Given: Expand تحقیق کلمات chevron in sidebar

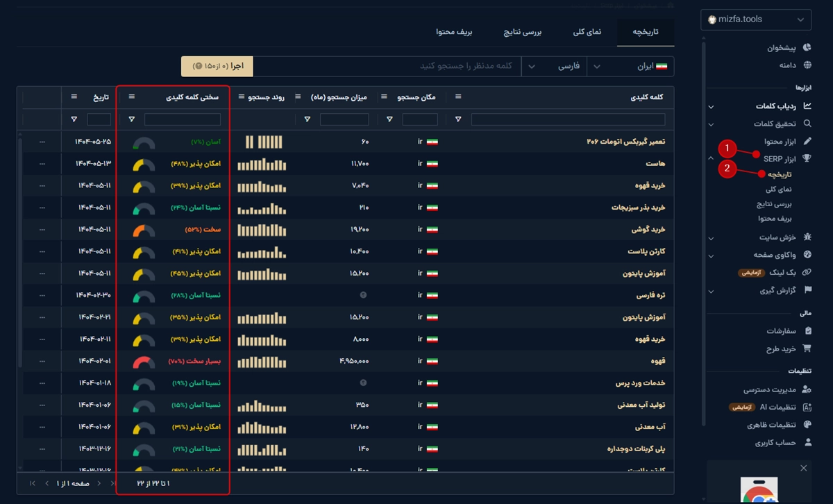Looking at the screenshot, I should point(711,124).
